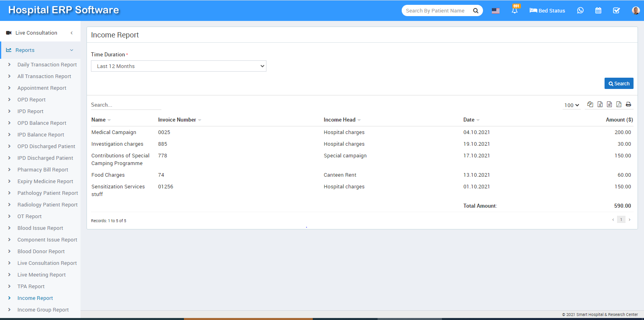Screen dimensions: 644x320
Task: Open the Bed Status link
Action: pos(547,10)
